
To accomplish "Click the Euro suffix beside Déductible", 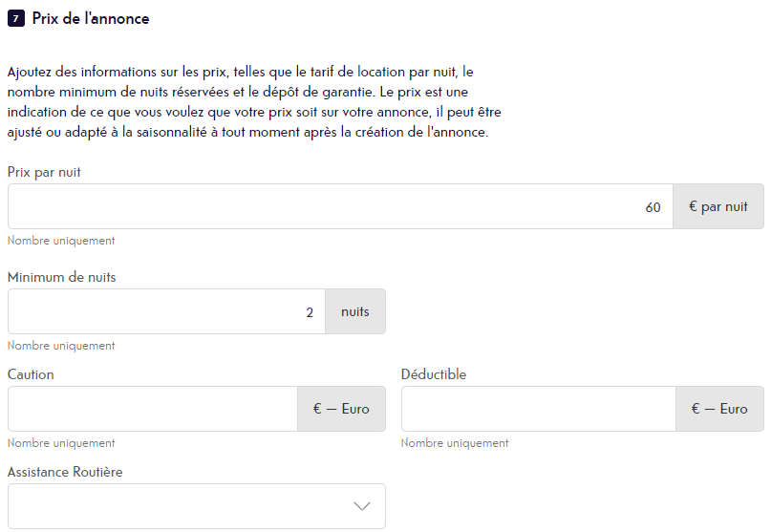I will (719, 409).
